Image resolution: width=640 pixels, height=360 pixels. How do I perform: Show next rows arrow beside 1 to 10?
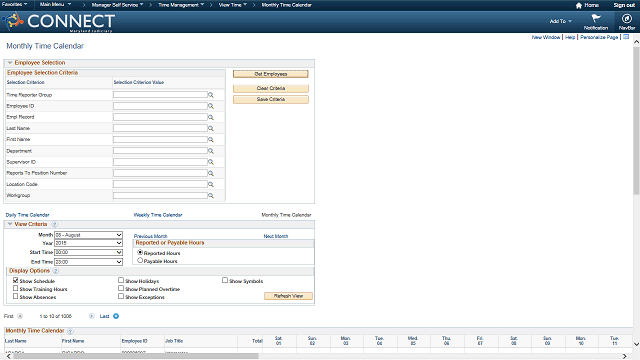(92, 316)
